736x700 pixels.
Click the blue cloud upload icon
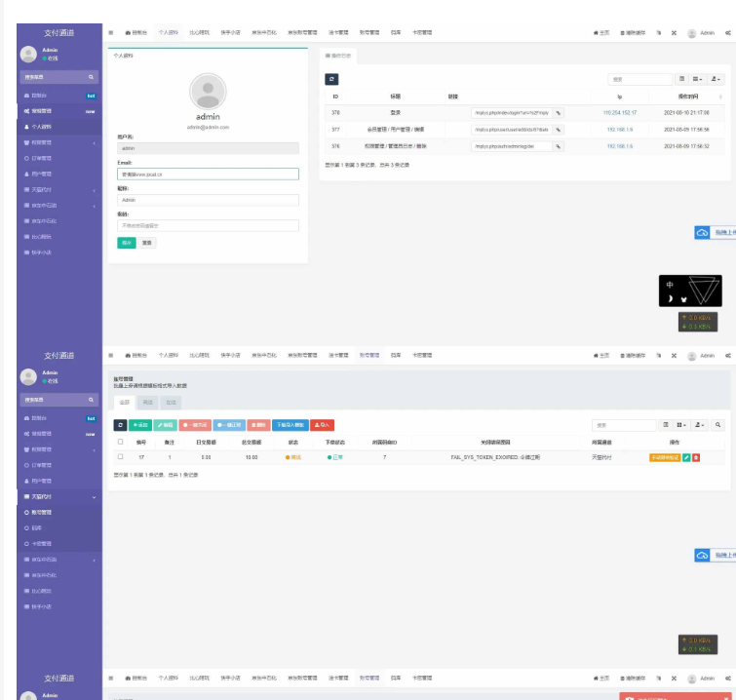702,233
